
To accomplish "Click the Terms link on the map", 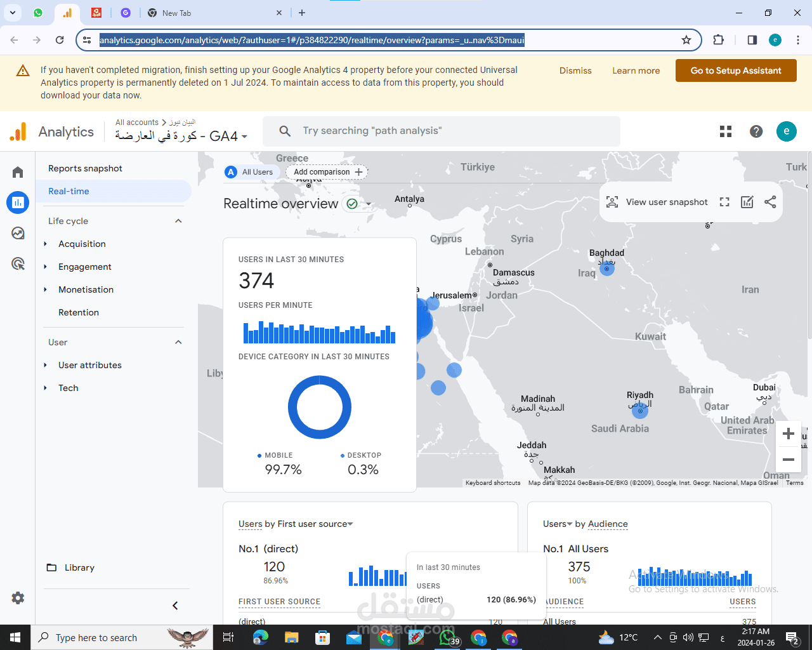I will click(795, 483).
